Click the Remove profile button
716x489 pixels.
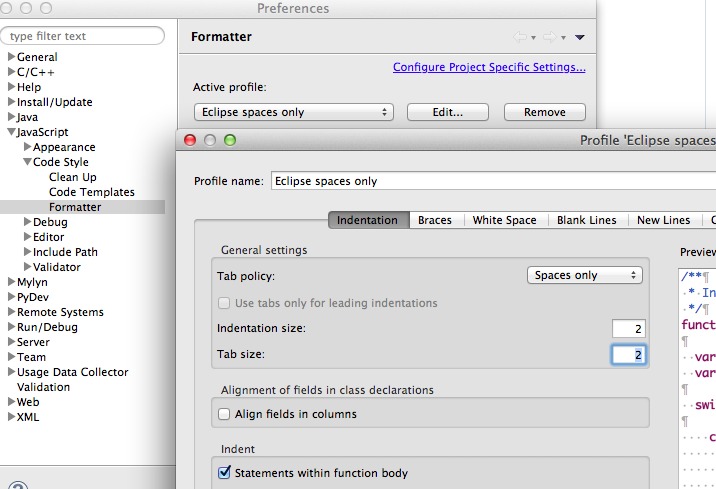(x=544, y=112)
